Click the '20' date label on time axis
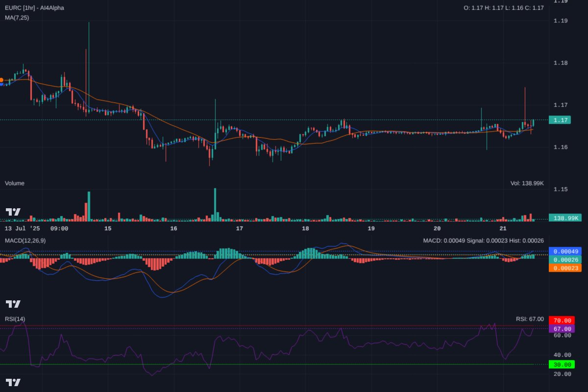The width and height of the screenshot is (588, 392). click(437, 228)
